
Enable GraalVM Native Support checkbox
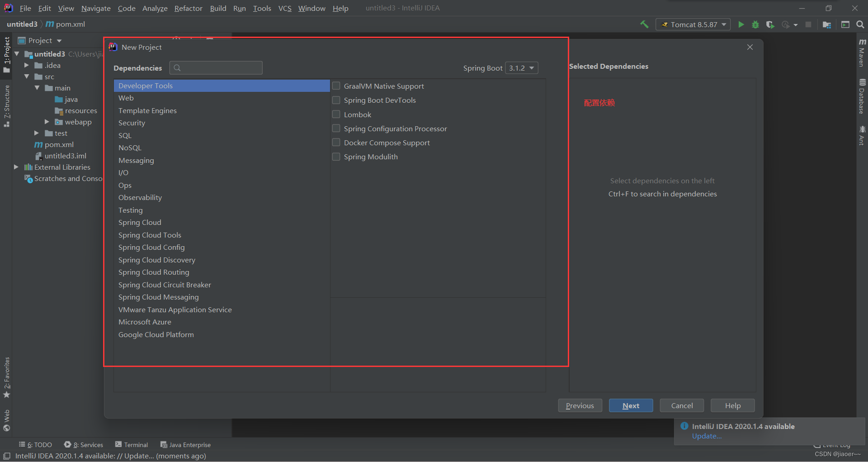(336, 86)
